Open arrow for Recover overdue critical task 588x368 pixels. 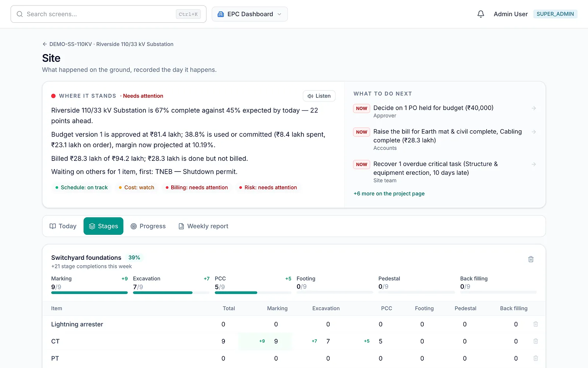pos(534,164)
